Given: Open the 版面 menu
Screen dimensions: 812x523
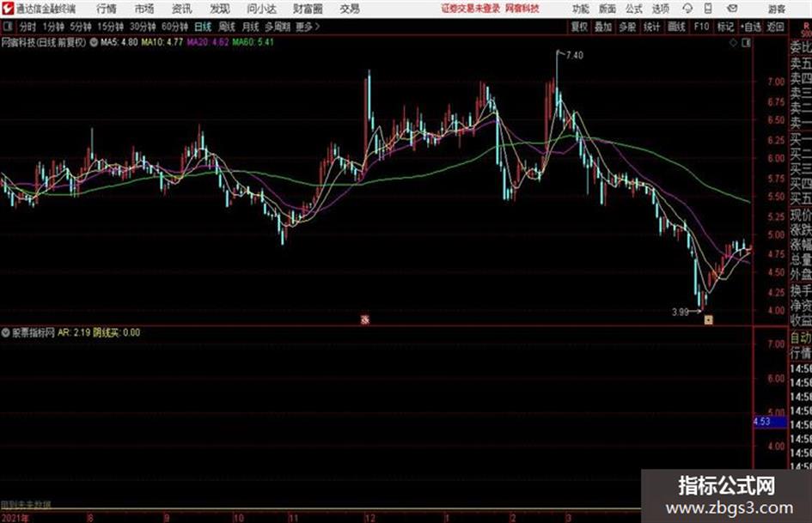Looking at the screenshot, I should 607,9.
